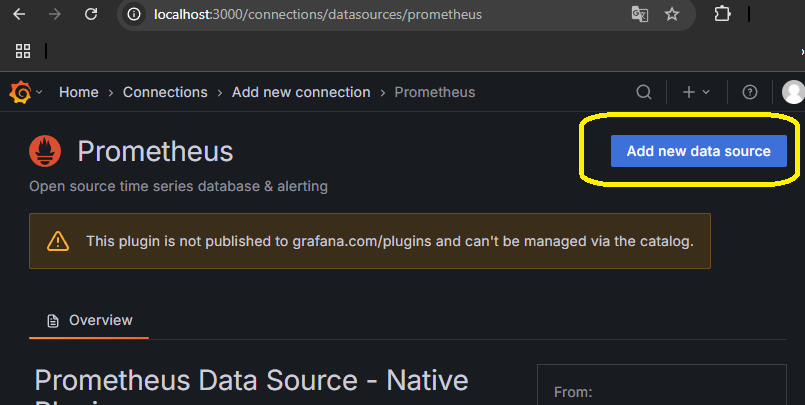The width and height of the screenshot is (805, 405).
Task: Click the warning triangle icon in alert
Action: click(58, 241)
